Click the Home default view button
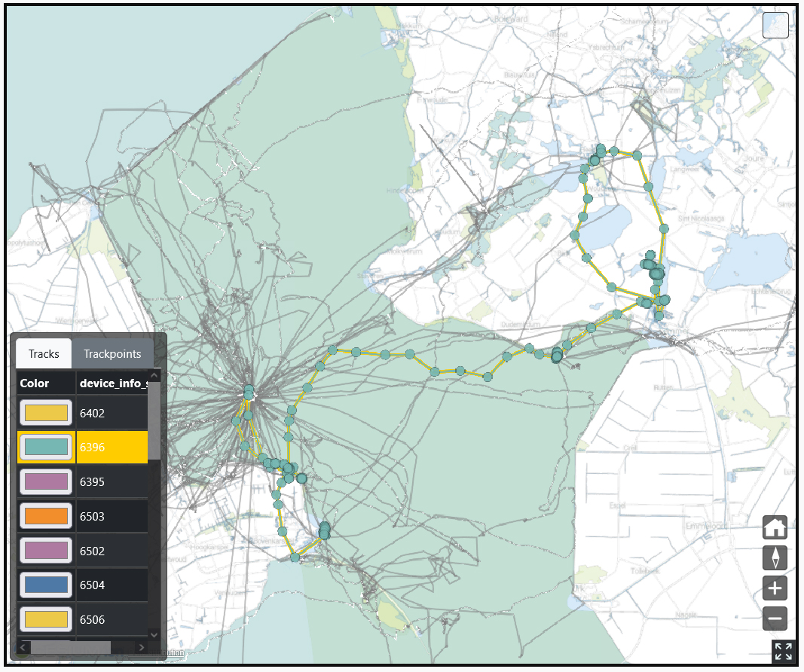Viewport: 804px width, 672px height. click(775, 528)
